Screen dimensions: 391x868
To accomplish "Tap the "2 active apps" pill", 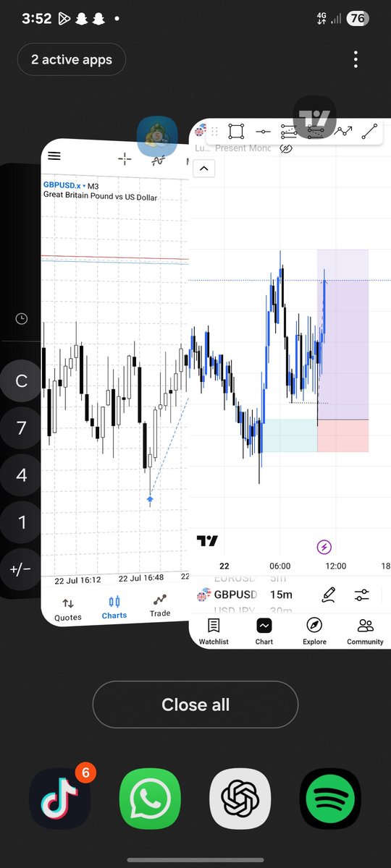I will 71,59.
